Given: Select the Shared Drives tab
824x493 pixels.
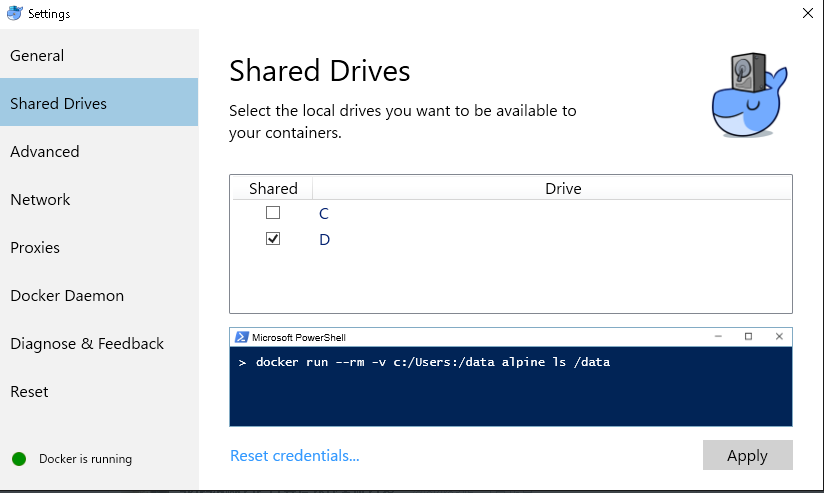Looking at the screenshot, I should tap(58, 104).
